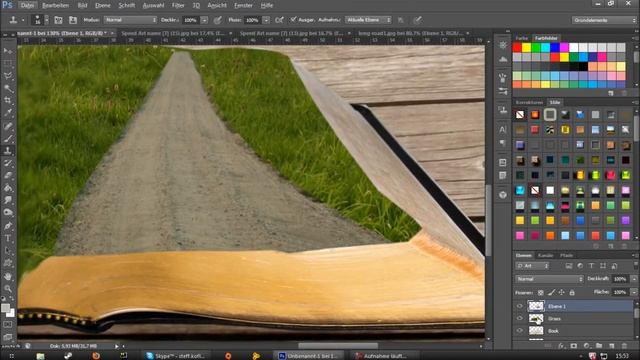Viewport: 640px width, 360px height.
Task: Open the Ebene menu
Action: pyautogui.click(x=102, y=5)
